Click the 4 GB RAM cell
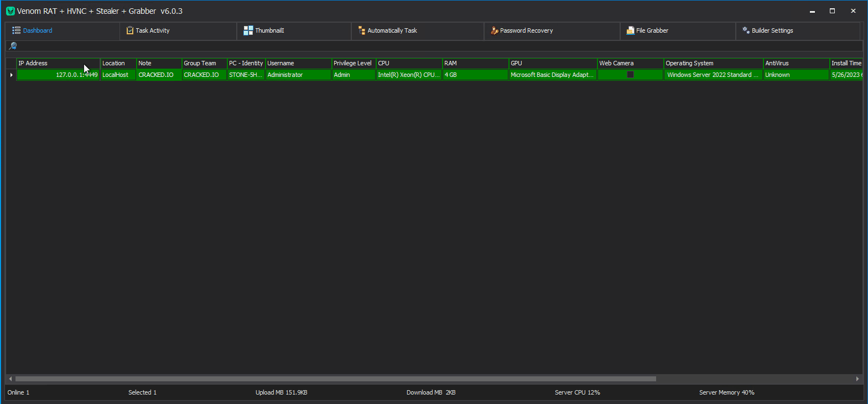This screenshot has width=868, height=404. click(x=475, y=75)
